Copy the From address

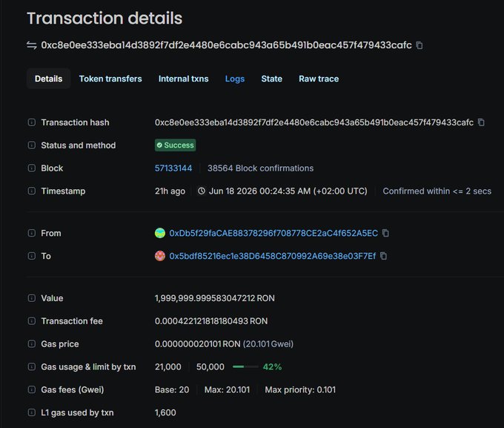tap(385, 233)
